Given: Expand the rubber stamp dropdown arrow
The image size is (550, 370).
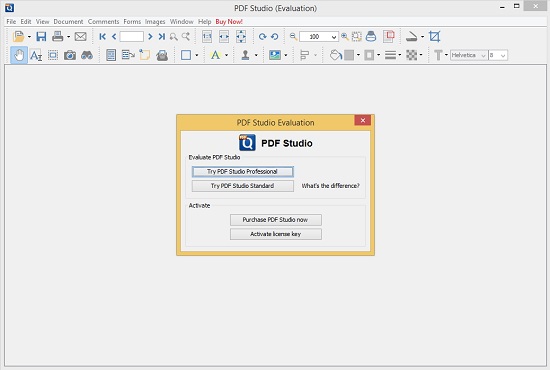Looking at the screenshot, I should click(x=256, y=55).
